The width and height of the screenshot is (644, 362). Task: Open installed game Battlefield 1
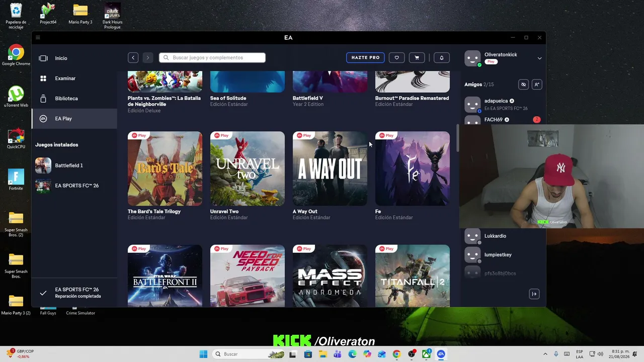[74, 165]
